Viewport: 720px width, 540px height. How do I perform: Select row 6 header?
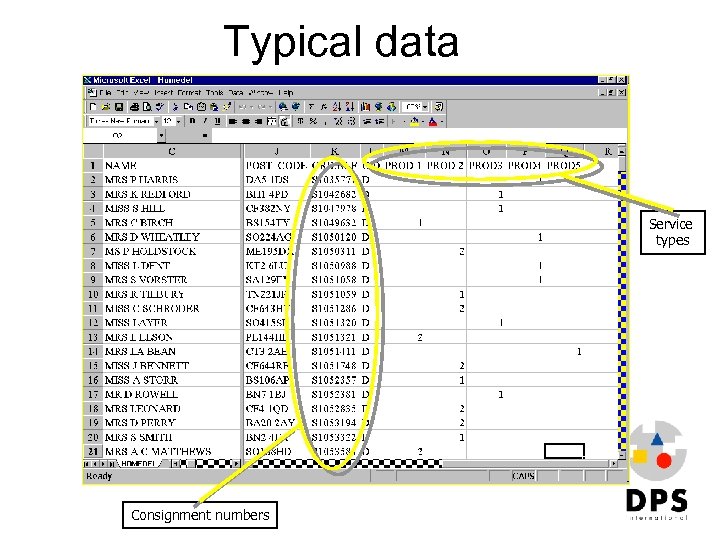93,237
